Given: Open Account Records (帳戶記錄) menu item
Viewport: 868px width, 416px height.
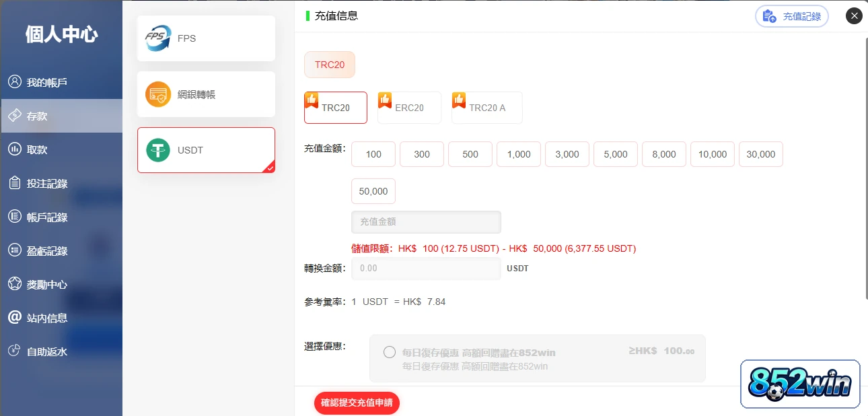Looking at the screenshot, I should pyautogui.click(x=61, y=217).
